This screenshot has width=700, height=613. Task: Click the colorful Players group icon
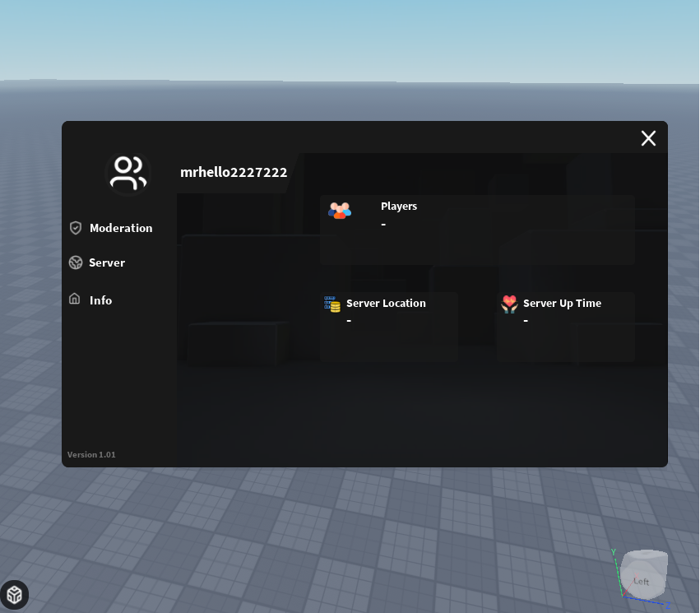(340, 211)
